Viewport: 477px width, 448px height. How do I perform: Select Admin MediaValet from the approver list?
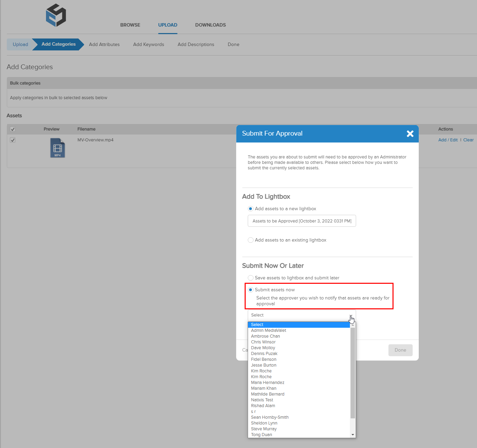point(268,330)
